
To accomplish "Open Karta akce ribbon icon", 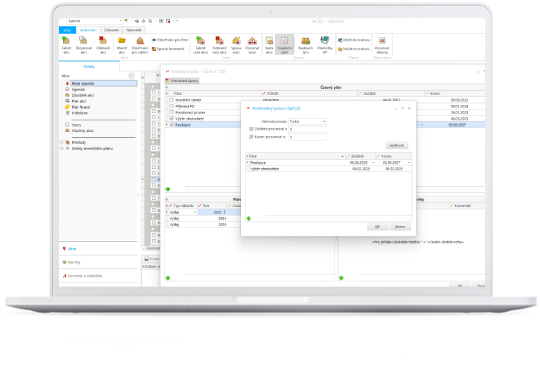I will point(269,41).
